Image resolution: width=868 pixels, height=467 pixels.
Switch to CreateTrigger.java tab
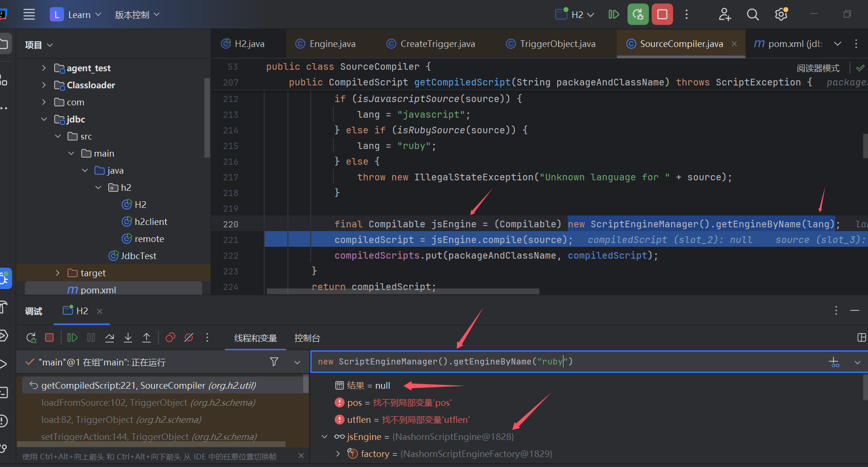tap(431, 44)
